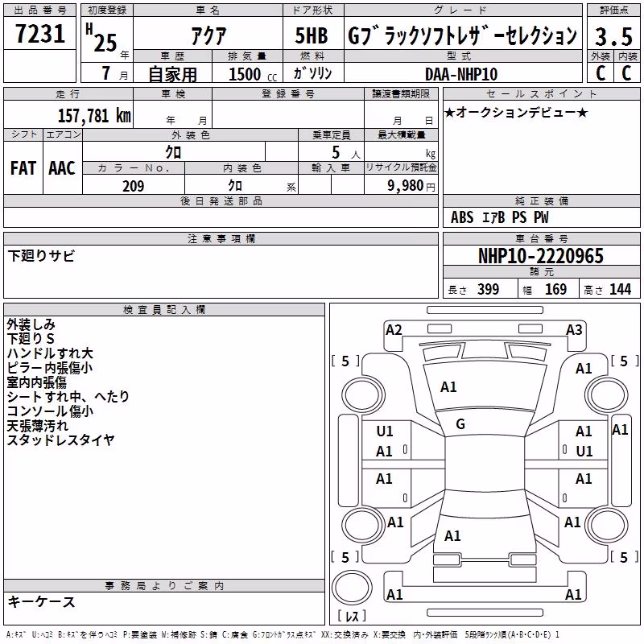This screenshot has height=644, width=644.
Task: Select sales point ★オークションデビュー★
Action: [x=516, y=112]
